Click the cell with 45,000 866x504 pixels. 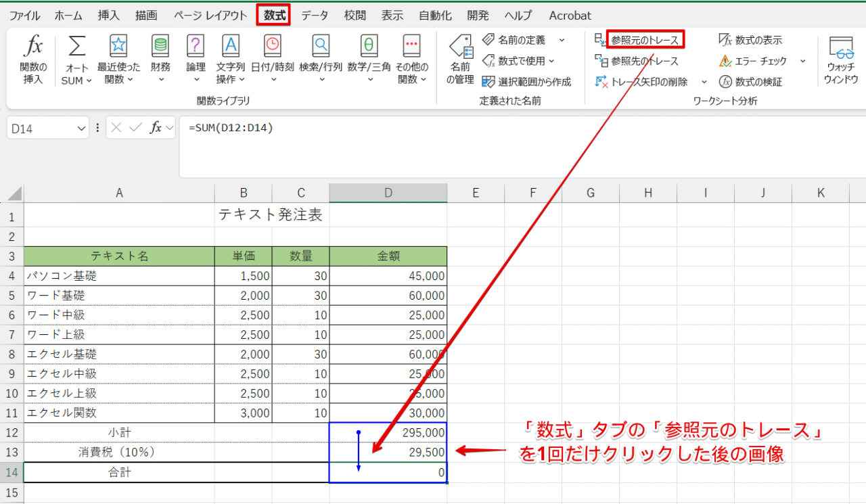(x=388, y=276)
